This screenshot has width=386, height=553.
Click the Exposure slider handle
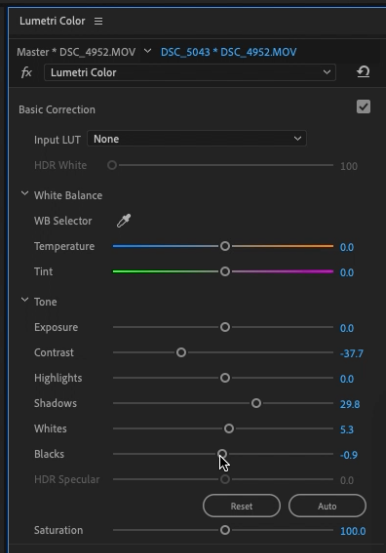225,327
